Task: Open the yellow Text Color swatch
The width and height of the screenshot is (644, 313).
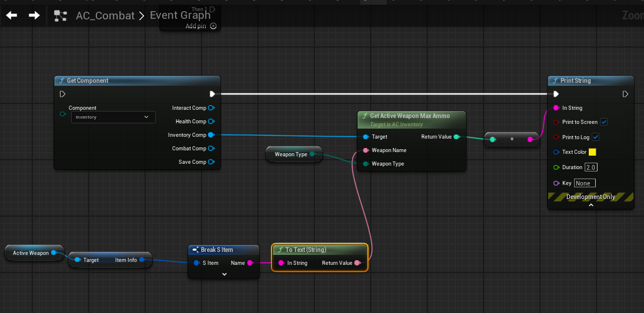Action: click(592, 152)
